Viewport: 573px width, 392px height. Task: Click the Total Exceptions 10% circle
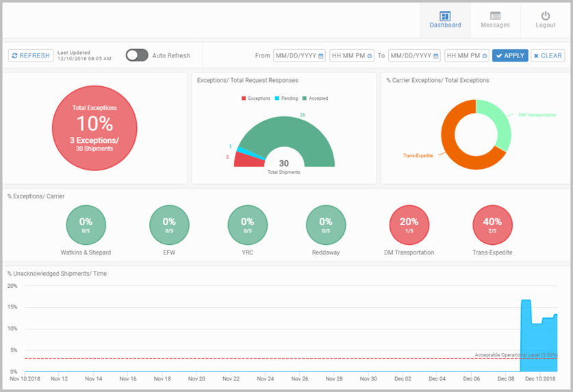(x=94, y=128)
